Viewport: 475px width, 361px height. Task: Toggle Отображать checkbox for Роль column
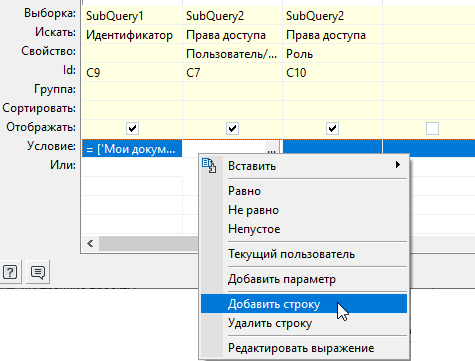point(332,128)
